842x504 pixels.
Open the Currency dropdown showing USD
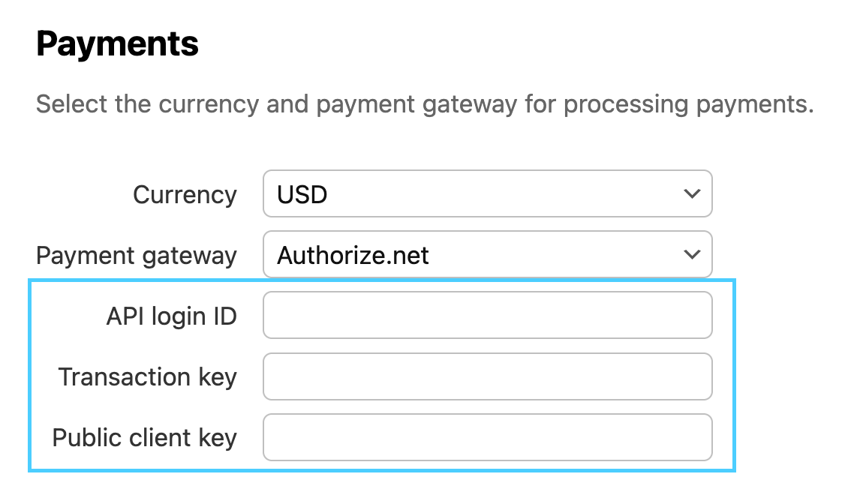pos(486,194)
